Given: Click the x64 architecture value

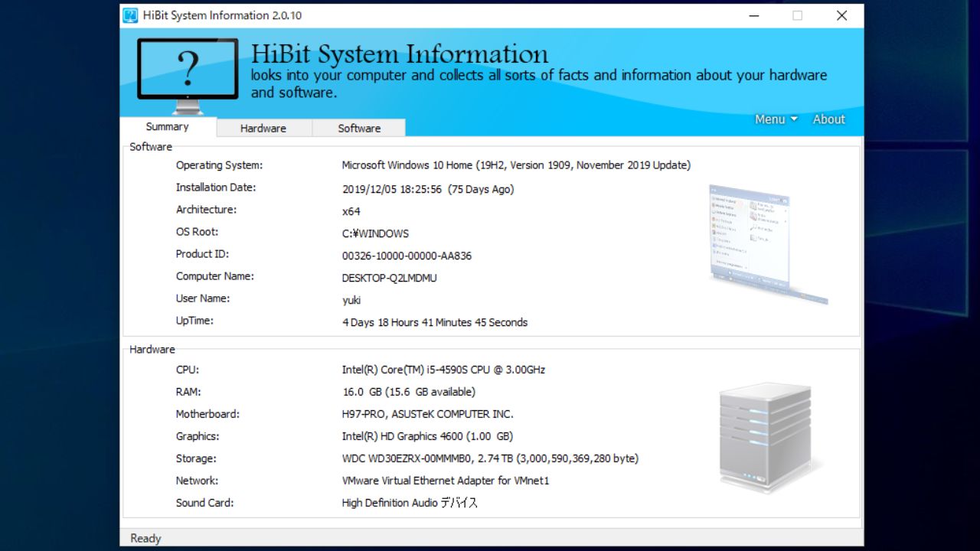Looking at the screenshot, I should (x=351, y=211).
